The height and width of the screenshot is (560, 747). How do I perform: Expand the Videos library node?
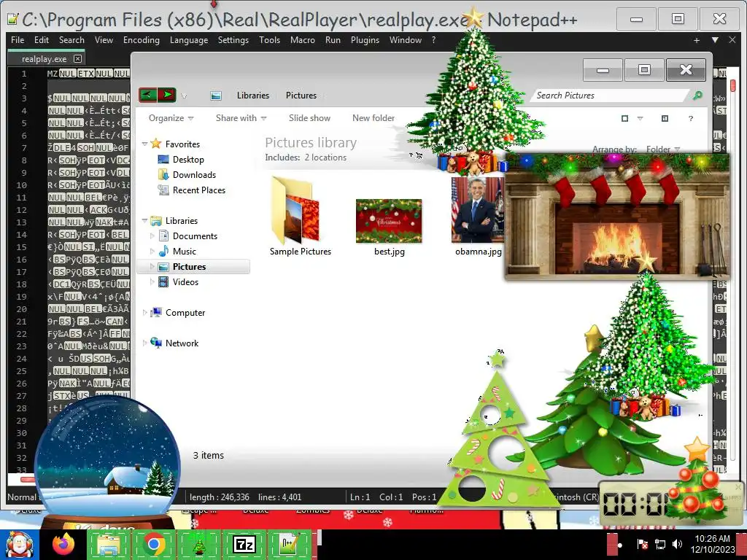click(152, 282)
